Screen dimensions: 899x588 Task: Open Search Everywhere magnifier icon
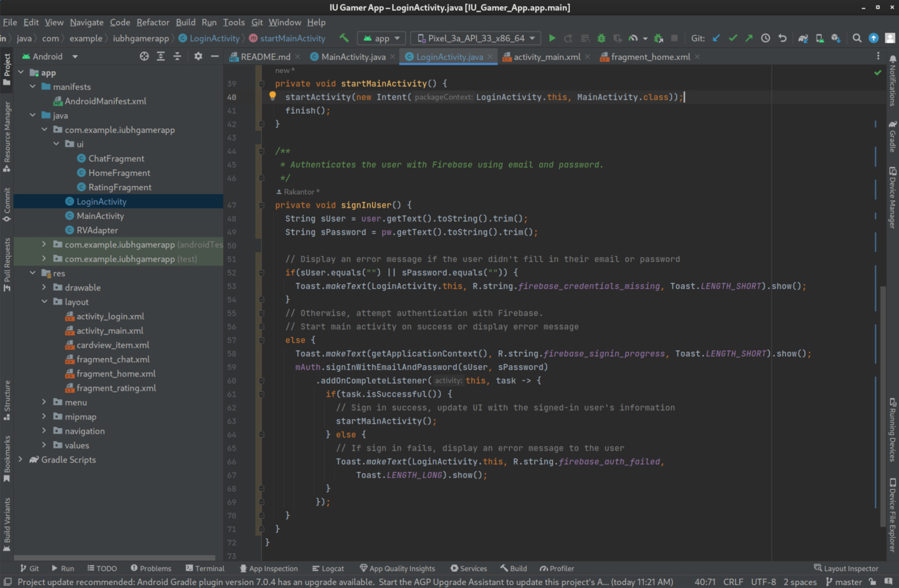857,38
